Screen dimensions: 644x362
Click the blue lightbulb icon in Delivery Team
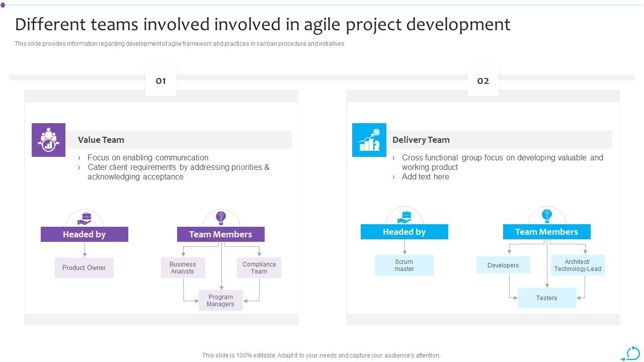547,216
